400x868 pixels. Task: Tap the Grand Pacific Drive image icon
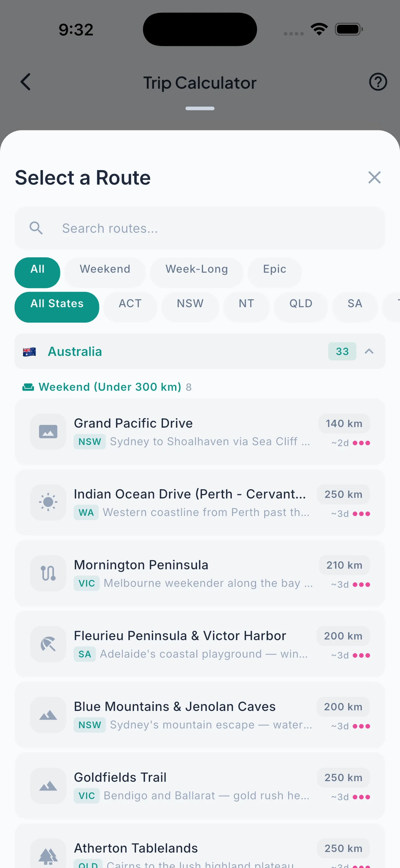click(x=48, y=432)
